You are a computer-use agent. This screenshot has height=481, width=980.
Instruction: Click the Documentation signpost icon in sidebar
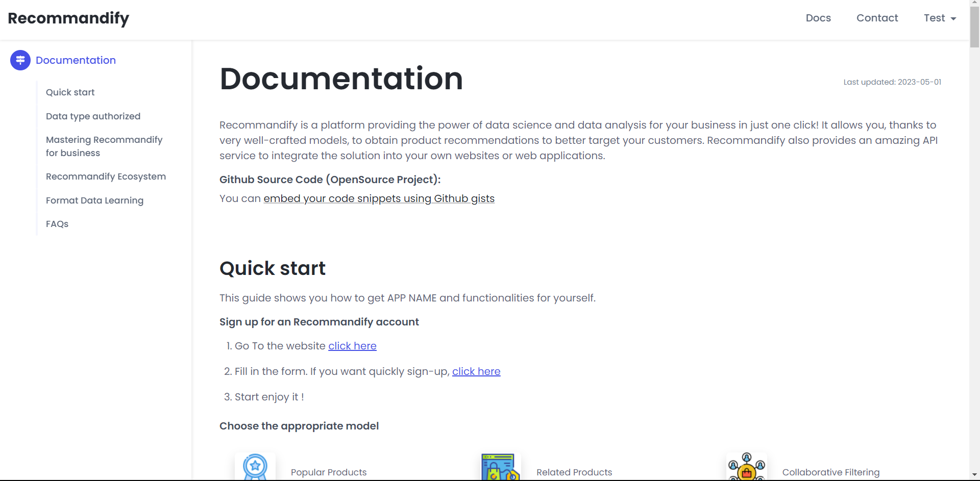coord(20,60)
